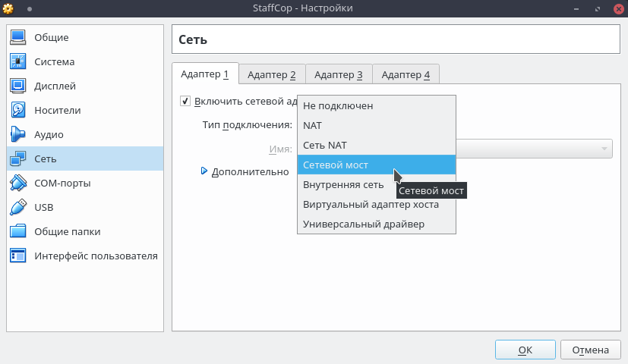Click the VirtualBox gear icon in title bar
Viewport: 628px width, 364px height.
click(x=8, y=8)
